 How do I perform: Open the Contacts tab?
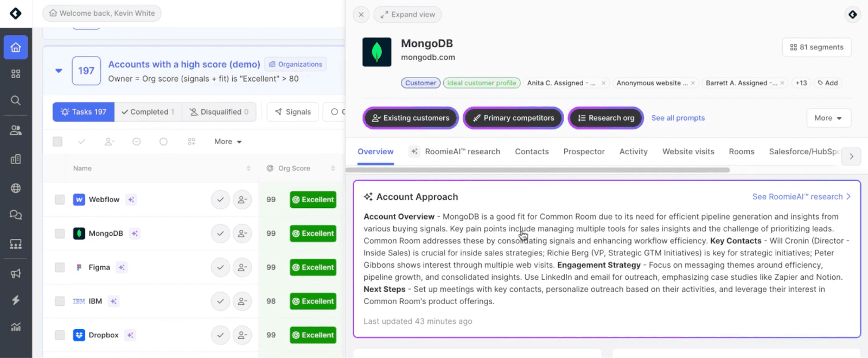(532, 152)
